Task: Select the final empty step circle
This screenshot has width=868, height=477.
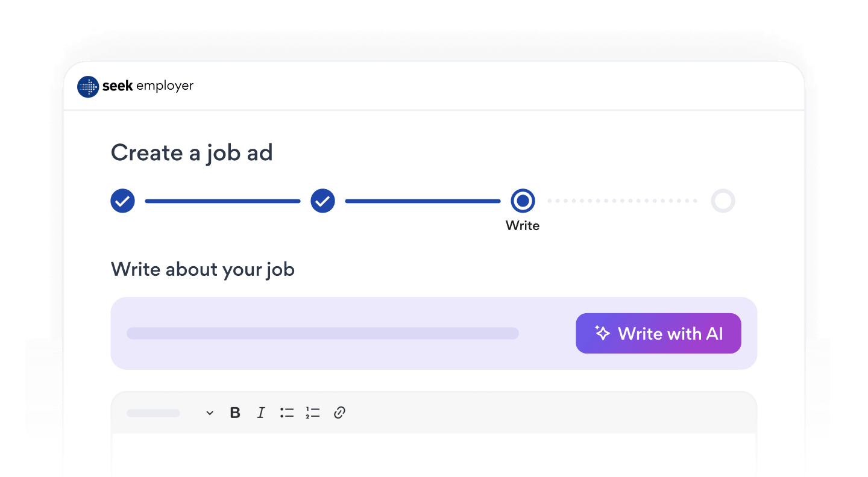Action: (723, 201)
